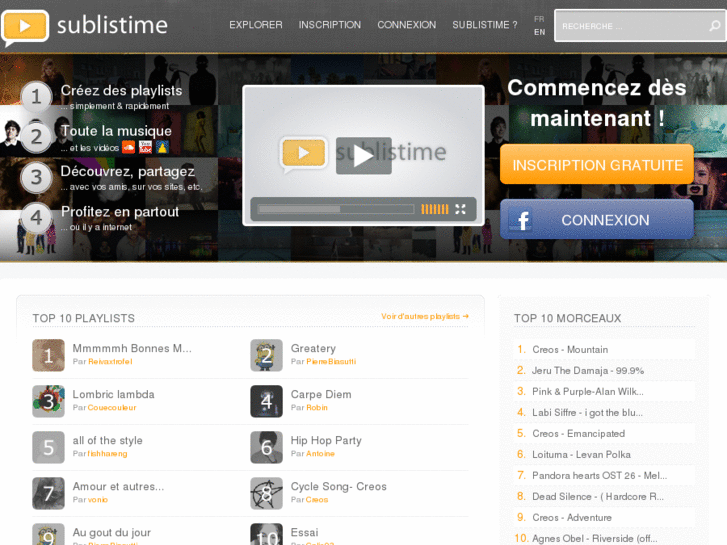The height and width of the screenshot is (545, 727).
Task: Play track Creos - Adventure
Action: 572,518
